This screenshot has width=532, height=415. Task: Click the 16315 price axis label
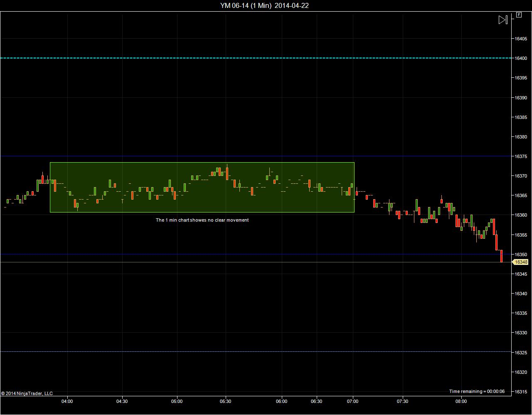(521, 392)
